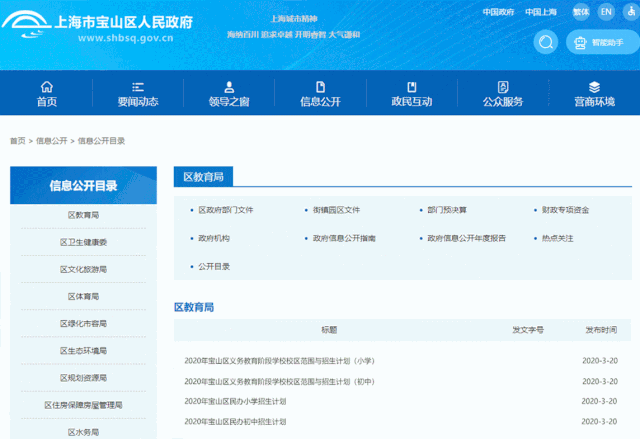Click the 标题 column header

[x=329, y=330]
